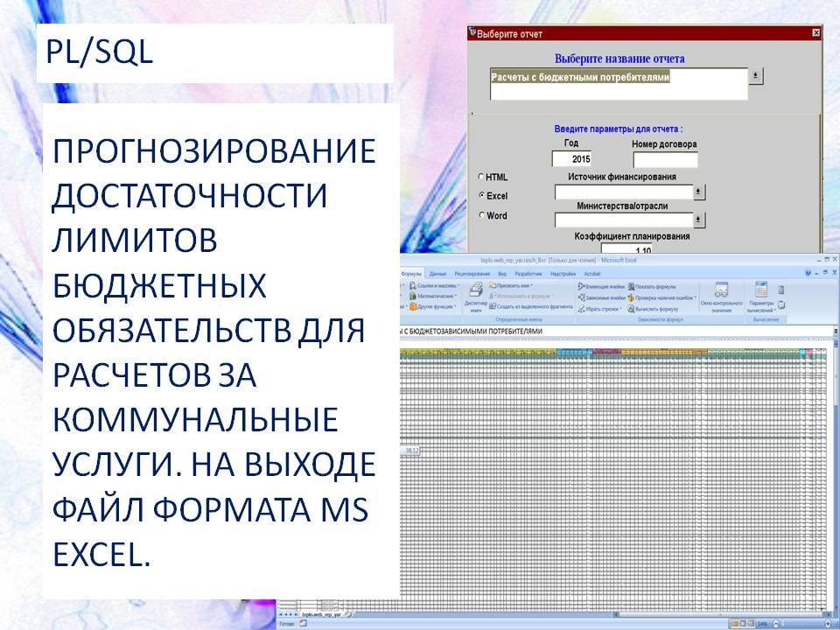Trace Влияющие ячейки precedents
The height and width of the screenshot is (630, 840).
click(601, 287)
